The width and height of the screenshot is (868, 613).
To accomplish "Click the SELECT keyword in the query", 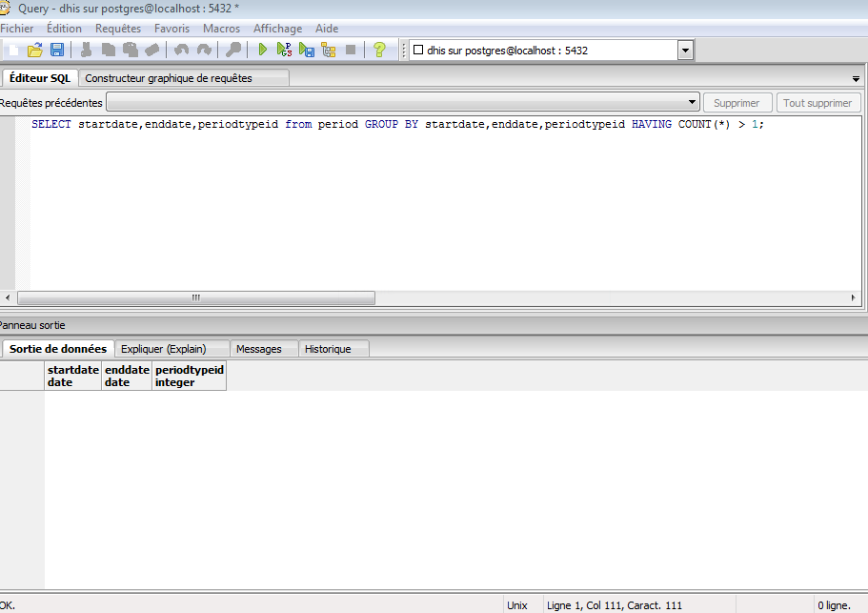I will (50, 124).
